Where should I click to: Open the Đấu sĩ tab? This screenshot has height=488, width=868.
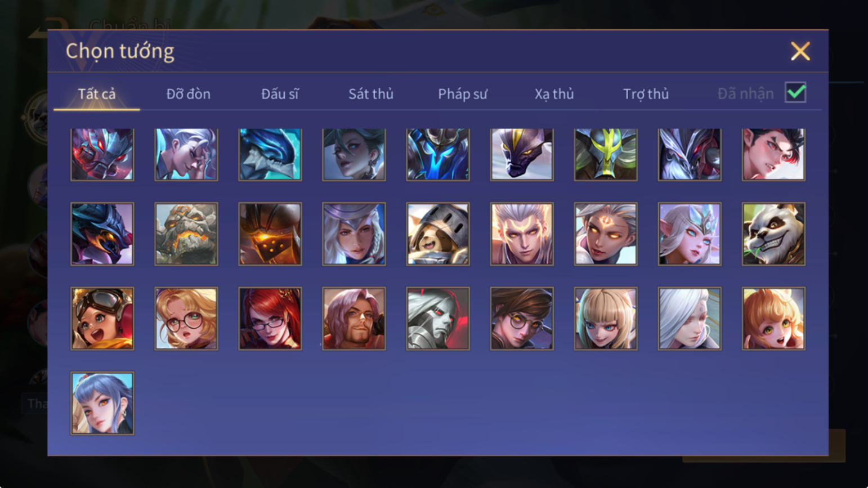coord(280,94)
